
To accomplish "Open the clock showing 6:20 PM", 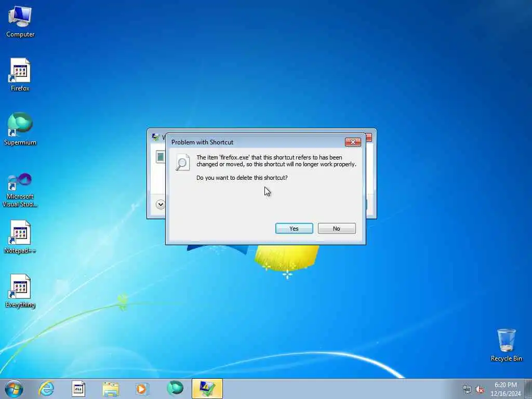I will tap(506, 389).
